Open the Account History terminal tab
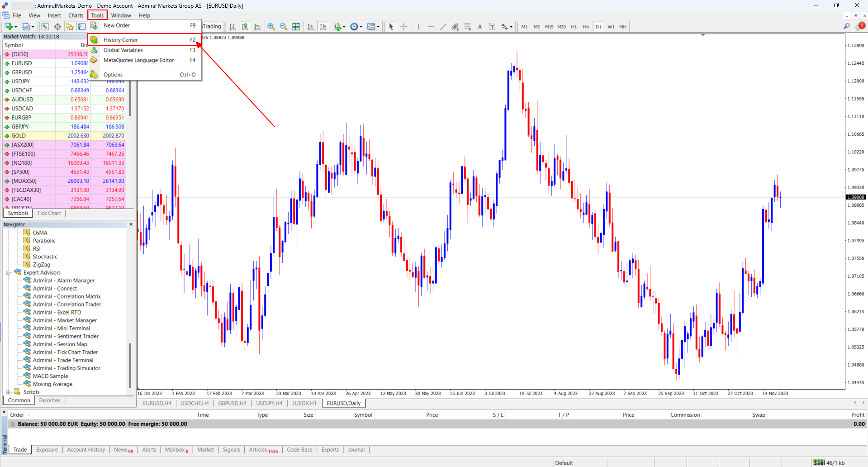This screenshot has width=868, height=467. coord(86,450)
